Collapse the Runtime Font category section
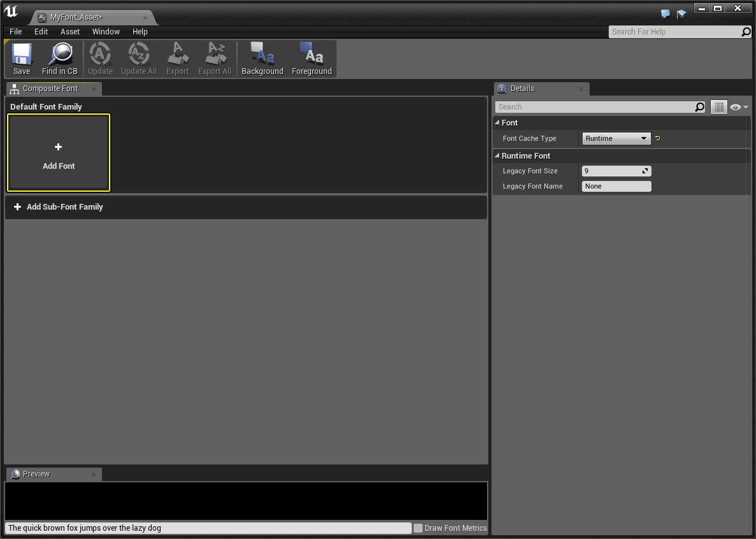The width and height of the screenshot is (756, 539). (497, 155)
